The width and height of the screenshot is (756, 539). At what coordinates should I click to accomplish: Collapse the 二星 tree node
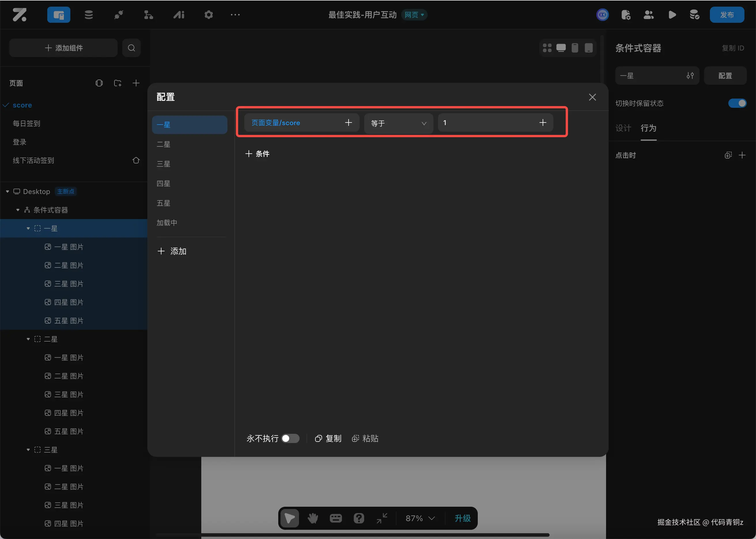(x=28, y=339)
